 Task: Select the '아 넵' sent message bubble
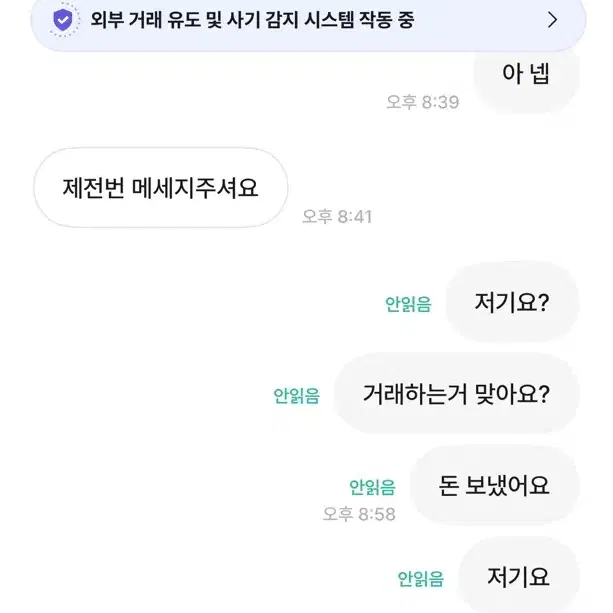pyautogui.click(x=526, y=80)
